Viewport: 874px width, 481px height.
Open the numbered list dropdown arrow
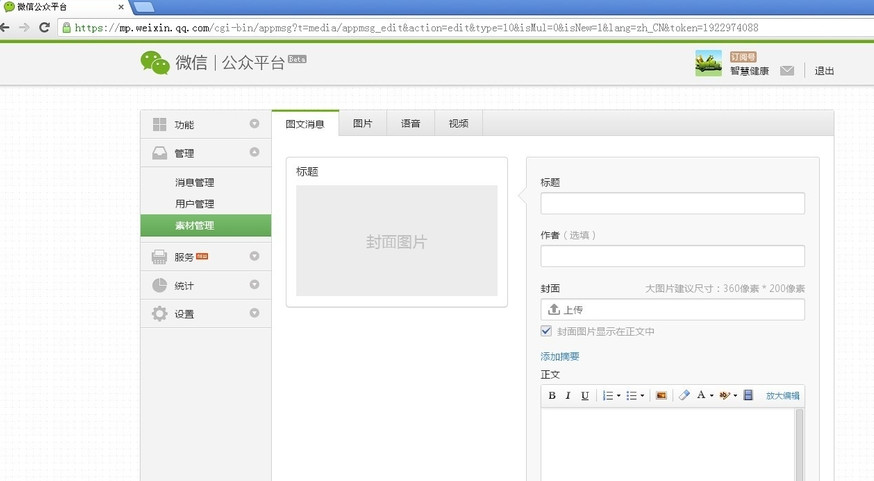tap(619, 396)
